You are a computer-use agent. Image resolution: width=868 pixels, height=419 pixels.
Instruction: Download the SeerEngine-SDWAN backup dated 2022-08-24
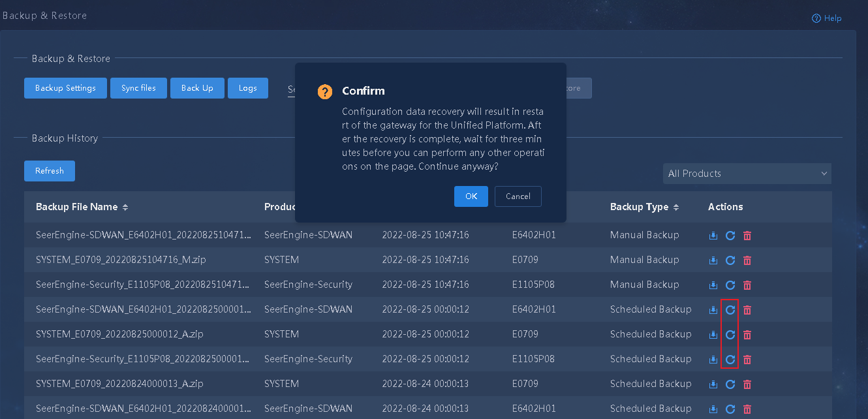[x=713, y=409]
